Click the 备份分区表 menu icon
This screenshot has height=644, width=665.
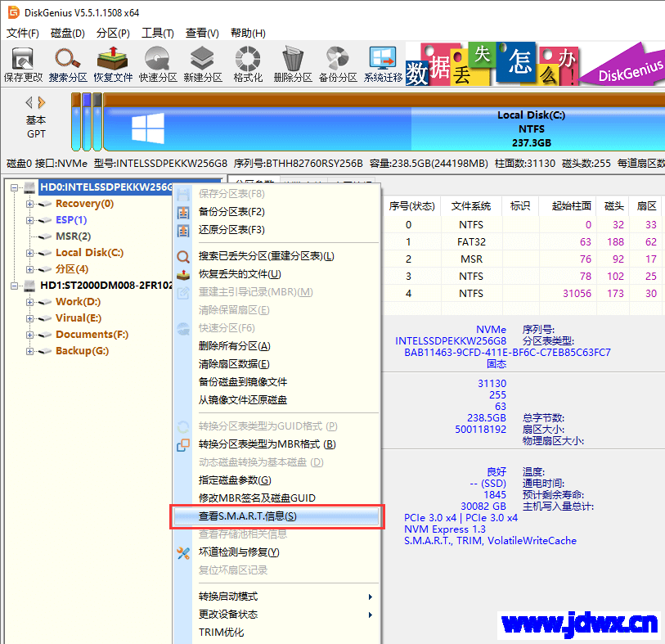[183, 212]
